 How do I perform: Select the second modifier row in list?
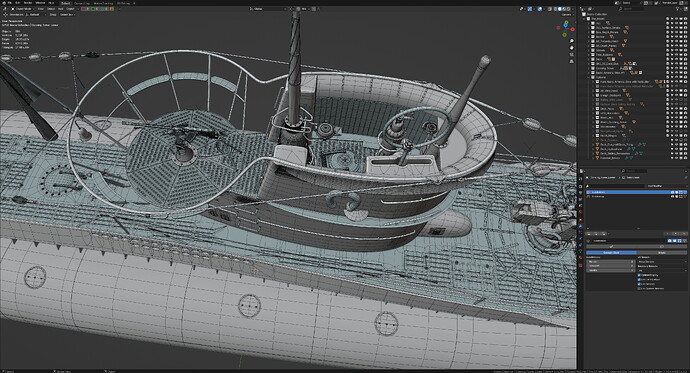click(x=636, y=197)
